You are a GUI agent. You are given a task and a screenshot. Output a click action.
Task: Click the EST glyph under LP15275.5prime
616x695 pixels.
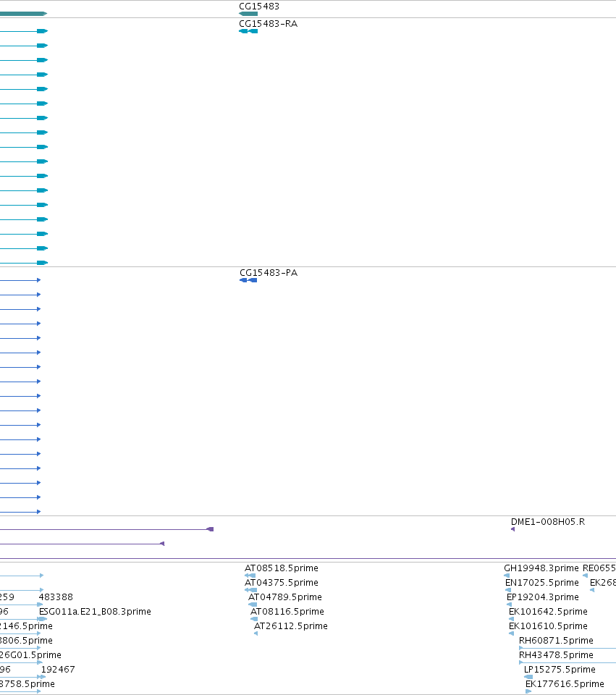(528, 677)
